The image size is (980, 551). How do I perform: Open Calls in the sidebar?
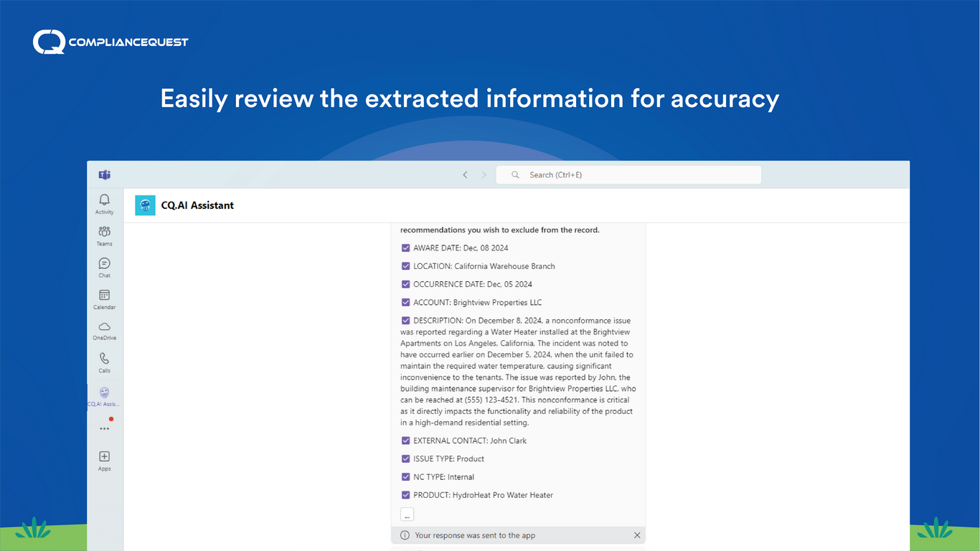pos(105,362)
